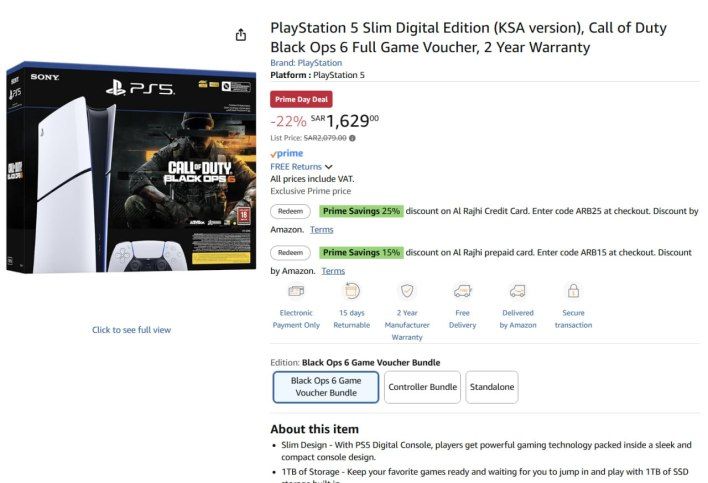Open Terms for the 25% credit card discount
This screenshot has height=483, width=708.
321,230
